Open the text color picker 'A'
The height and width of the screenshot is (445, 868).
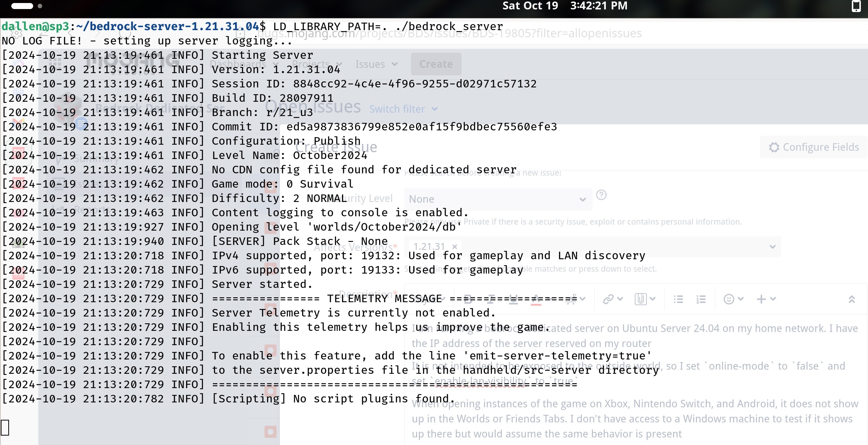click(536, 299)
